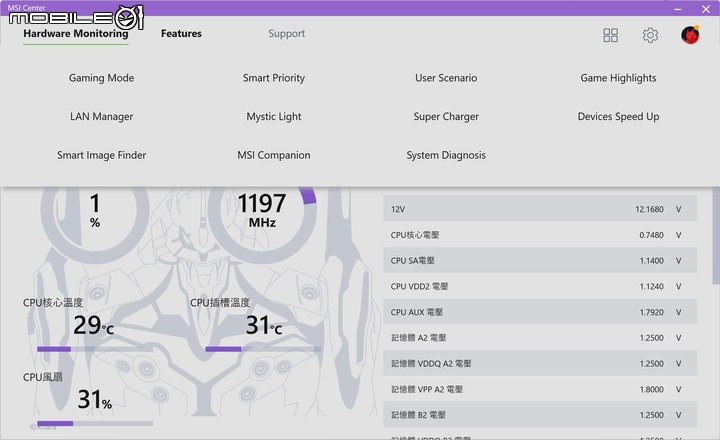Open Mystic Light lighting control
This screenshot has height=440, width=720.
point(274,117)
